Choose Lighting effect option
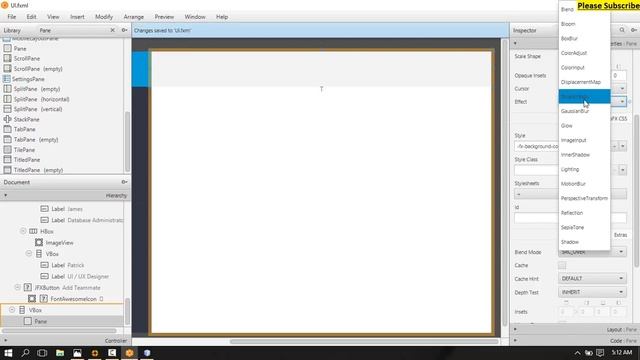This screenshot has height=360, width=640. 584,169
